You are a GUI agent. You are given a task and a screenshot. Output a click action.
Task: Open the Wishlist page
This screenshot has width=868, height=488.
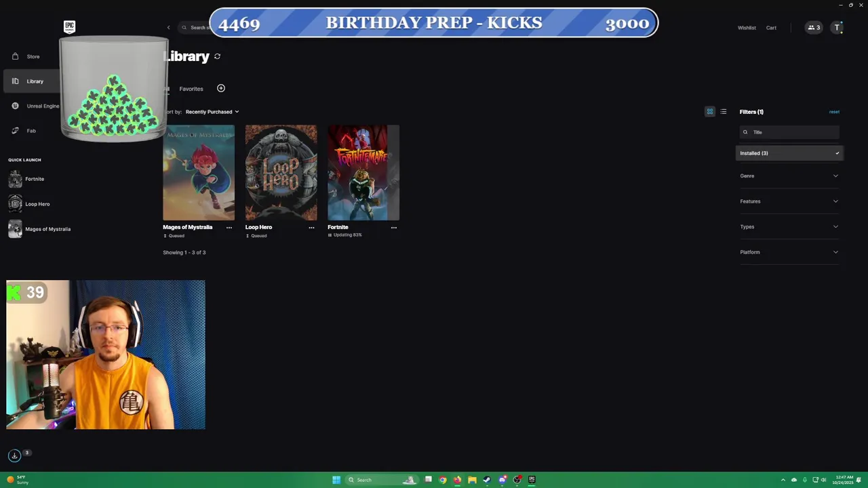(747, 28)
